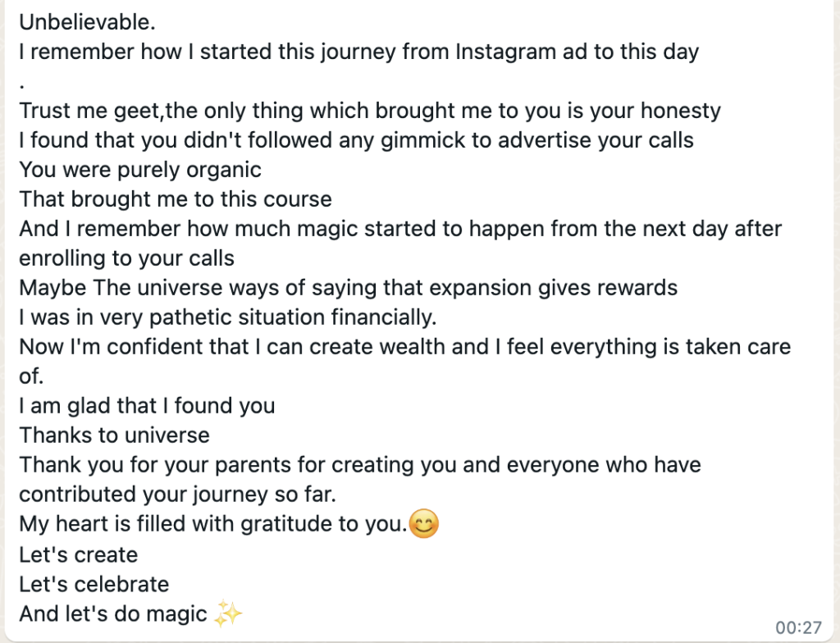Click the "Let's celebrate" line
Screen dimensions: 840x643
coord(94,584)
